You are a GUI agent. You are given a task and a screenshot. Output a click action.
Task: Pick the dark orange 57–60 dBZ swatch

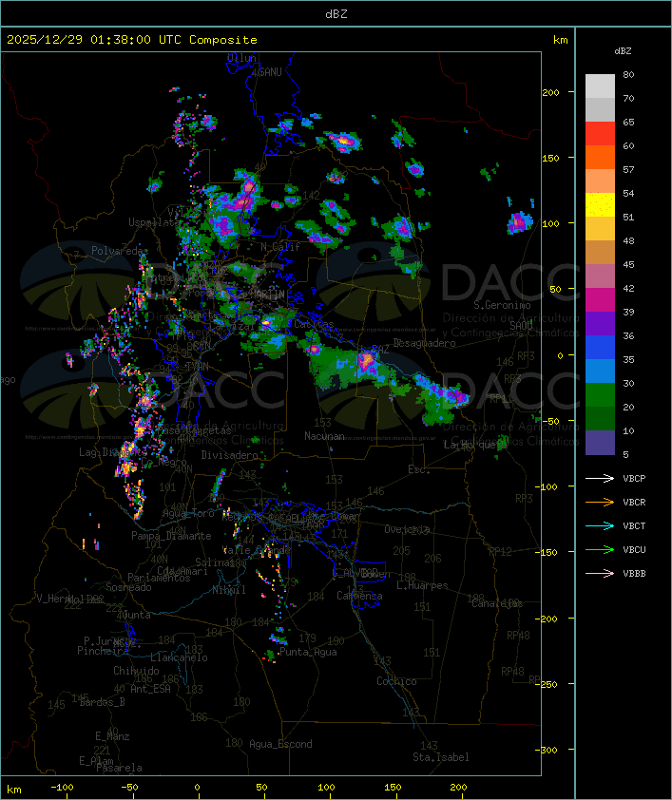tap(600, 157)
